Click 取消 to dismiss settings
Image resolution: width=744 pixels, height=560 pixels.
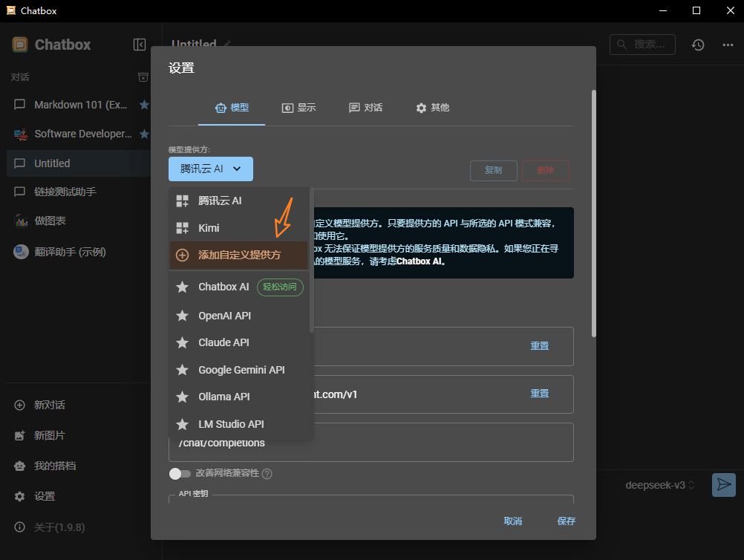513,521
